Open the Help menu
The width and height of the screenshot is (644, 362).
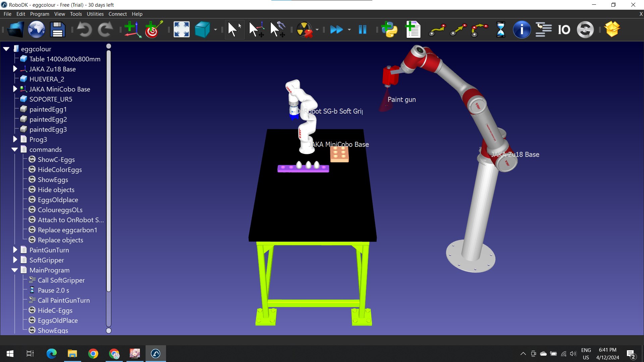tap(137, 14)
